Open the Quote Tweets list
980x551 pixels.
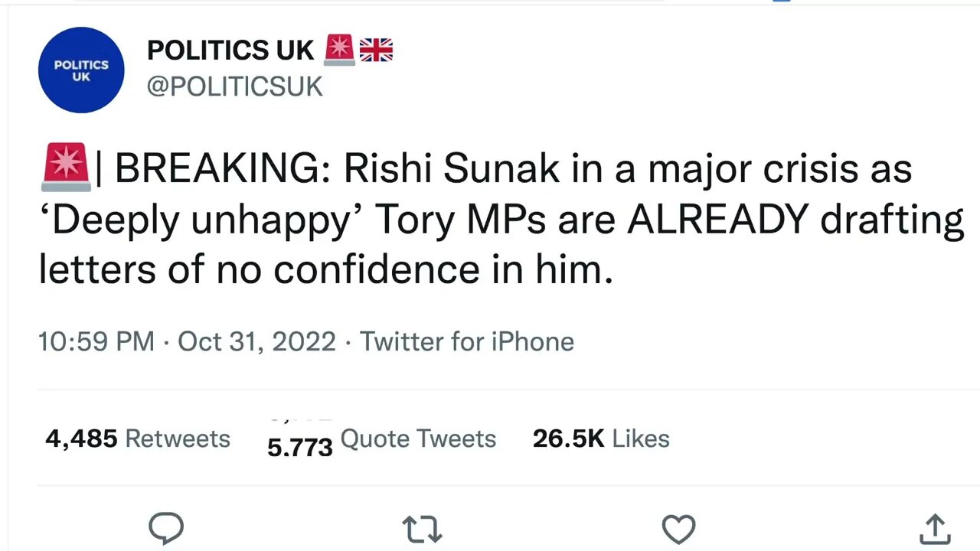381,440
